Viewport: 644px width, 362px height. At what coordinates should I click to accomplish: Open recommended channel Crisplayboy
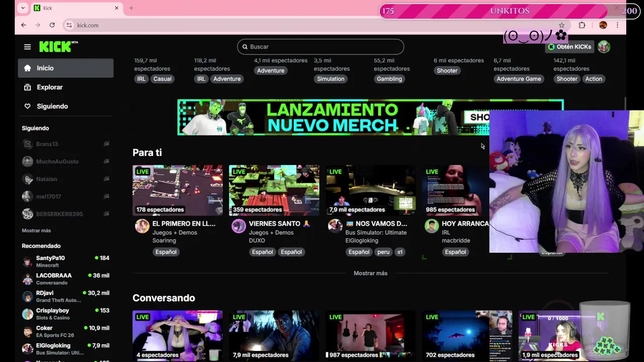click(65, 314)
